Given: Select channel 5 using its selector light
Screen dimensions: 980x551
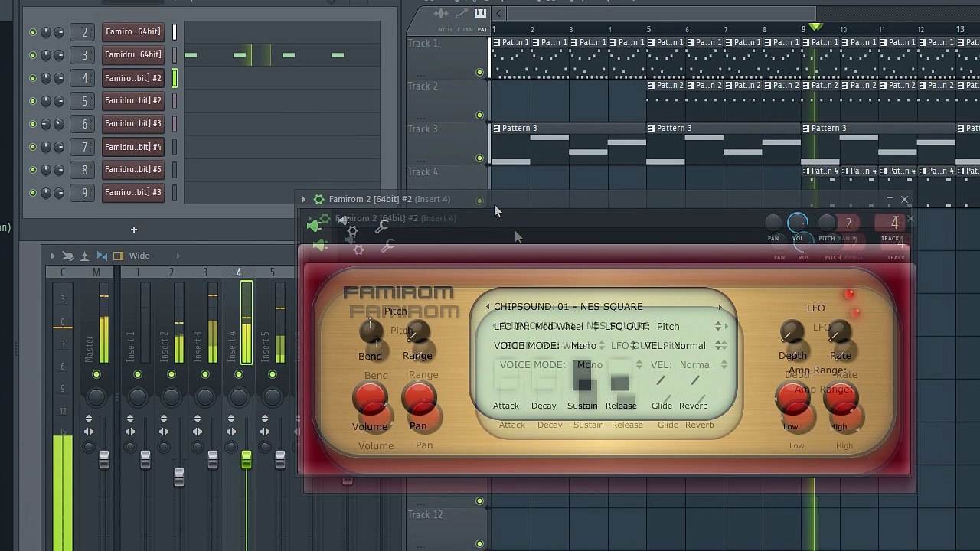Looking at the screenshot, I should 175,101.
